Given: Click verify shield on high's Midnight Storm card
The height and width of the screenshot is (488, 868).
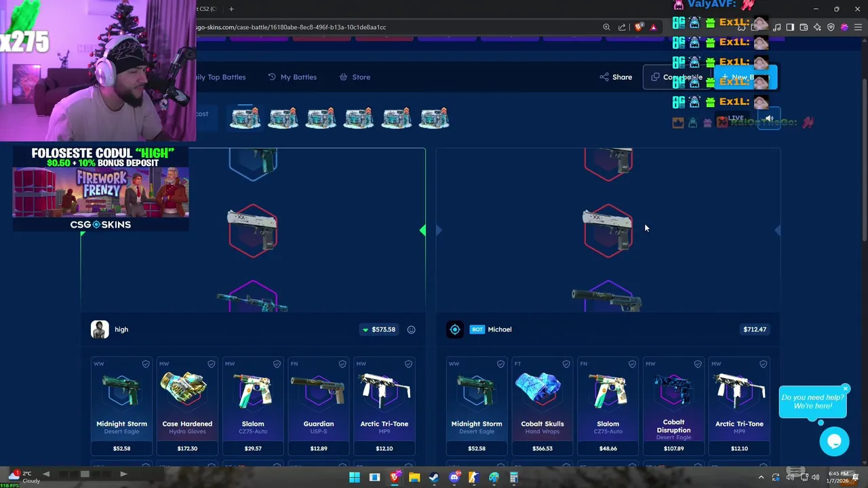Looking at the screenshot, I should point(146,364).
